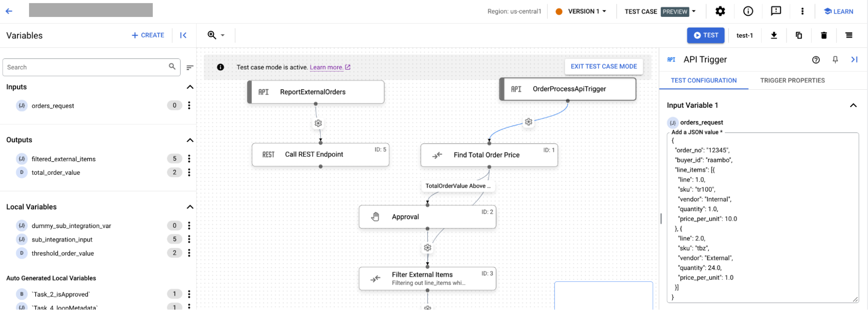868x310 pixels.
Task: Click the back arrow icon
Action: [x=9, y=11]
